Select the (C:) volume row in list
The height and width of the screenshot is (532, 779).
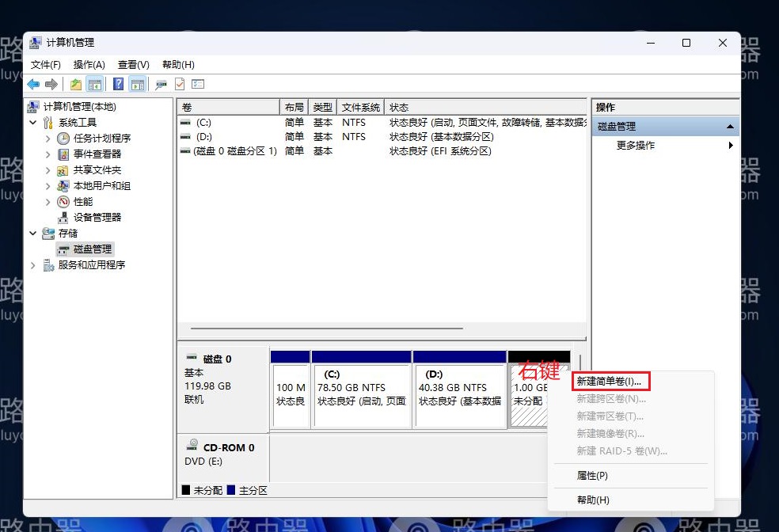point(382,123)
